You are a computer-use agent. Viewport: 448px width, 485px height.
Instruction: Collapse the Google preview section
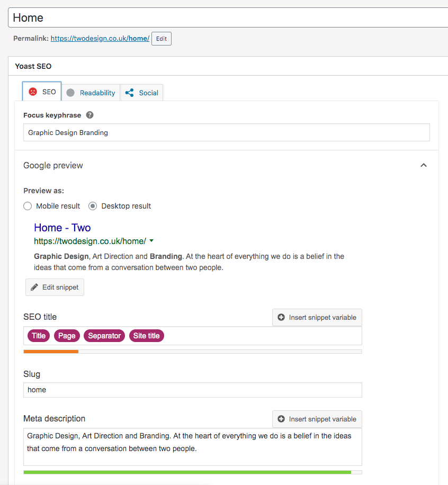coord(423,165)
